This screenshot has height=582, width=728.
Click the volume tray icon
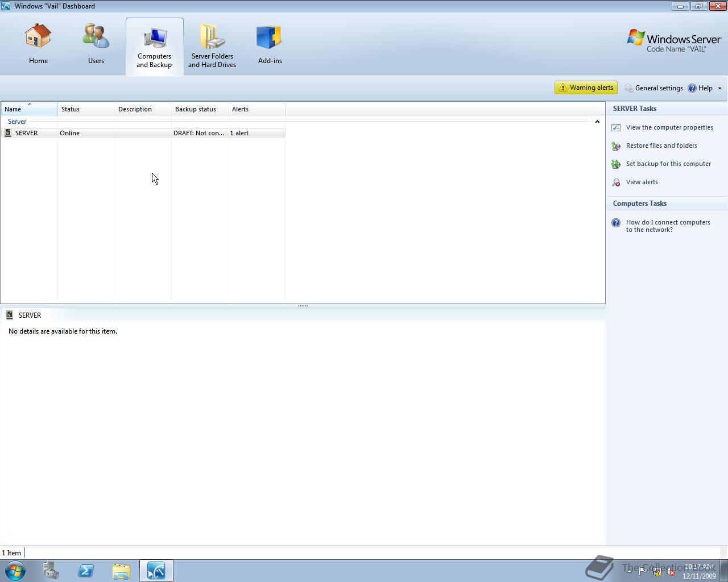(671, 572)
